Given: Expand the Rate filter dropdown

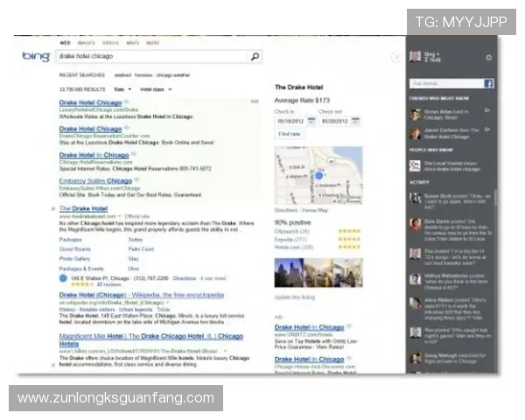Looking at the screenshot, I should 122,88.
